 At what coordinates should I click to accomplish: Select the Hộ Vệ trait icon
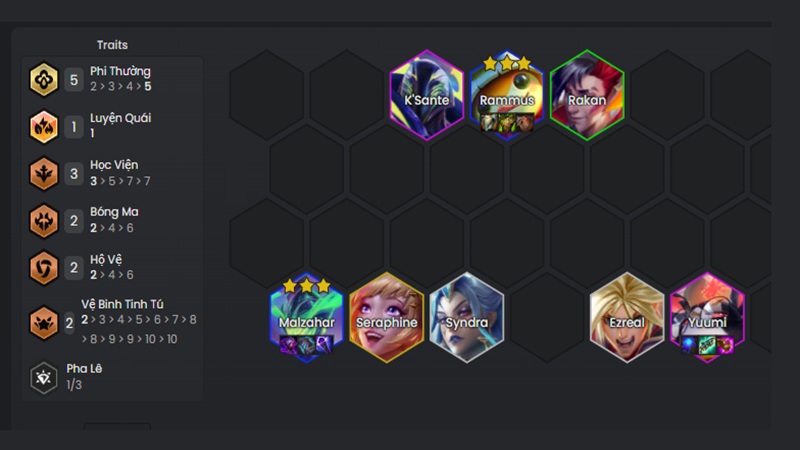44,267
